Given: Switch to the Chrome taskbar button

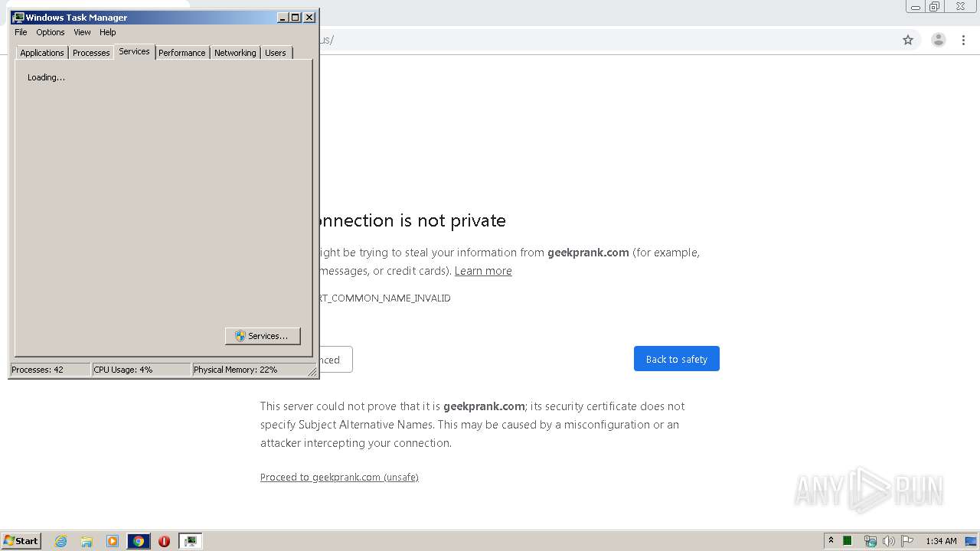Looking at the screenshot, I should (x=139, y=541).
